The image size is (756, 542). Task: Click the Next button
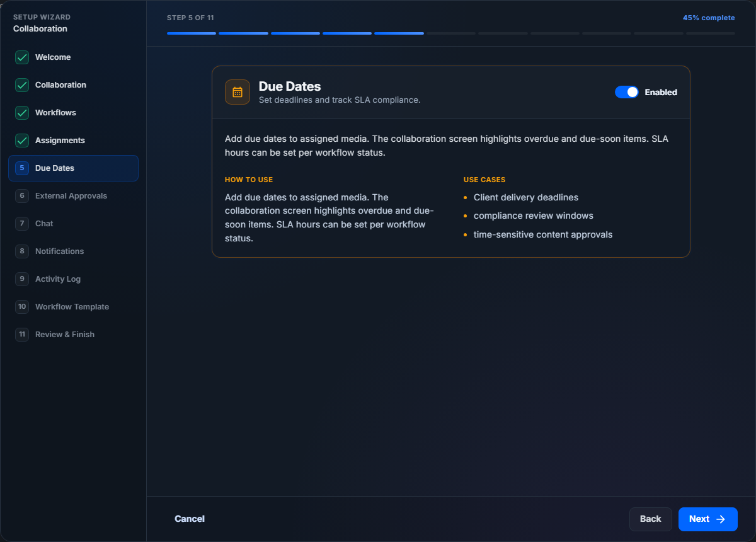point(708,519)
